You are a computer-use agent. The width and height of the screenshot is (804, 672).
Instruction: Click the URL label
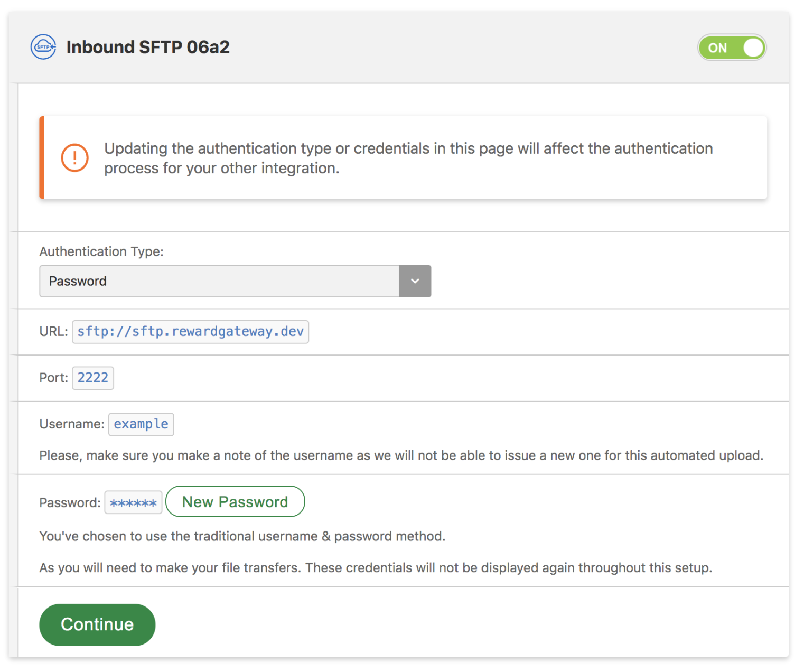(x=53, y=332)
